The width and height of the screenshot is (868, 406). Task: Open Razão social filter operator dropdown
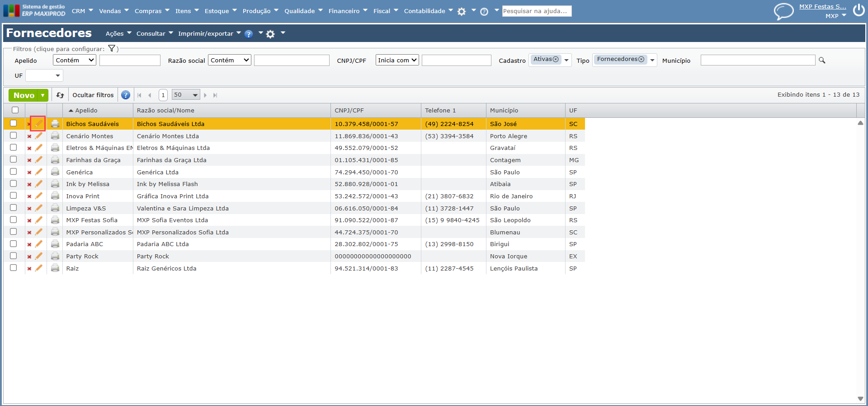[x=229, y=60]
